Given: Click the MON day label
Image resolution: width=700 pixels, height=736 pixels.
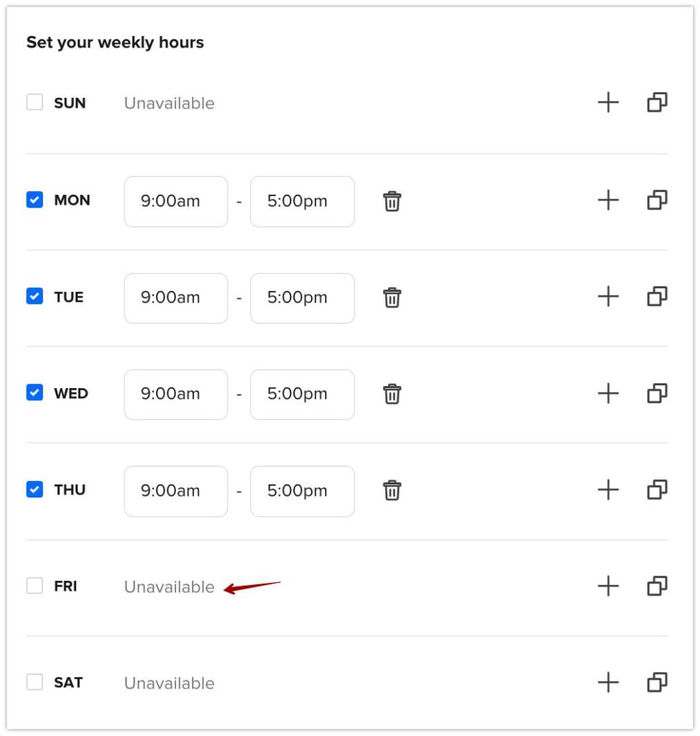Looking at the screenshot, I should click(x=72, y=200).
